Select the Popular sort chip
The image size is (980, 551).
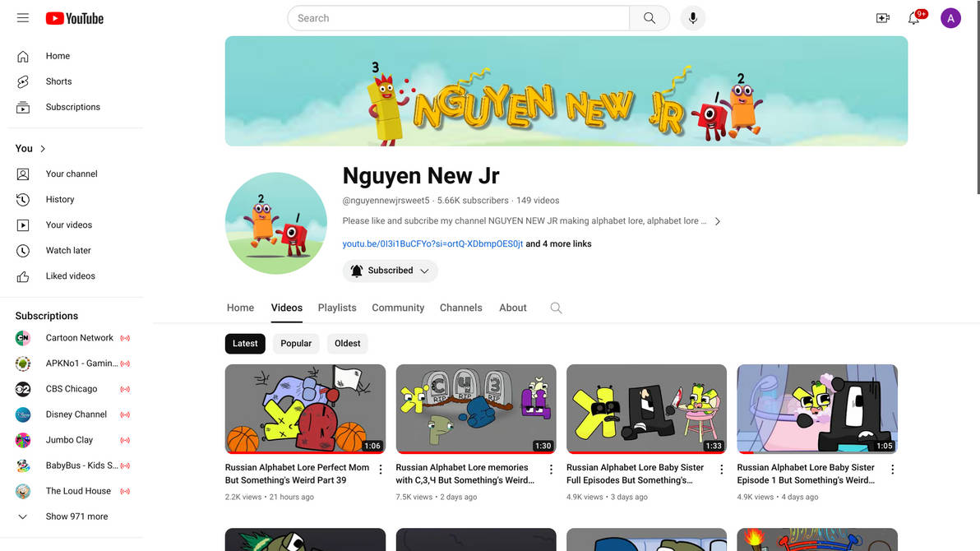[x=296, y=344]
